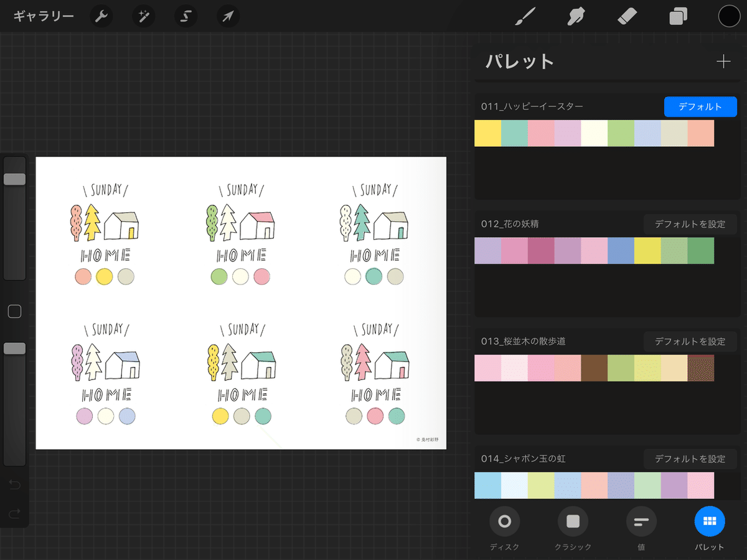Select the Brush tool
Image resolution: width=747 pixels, height=560 pixels.
tap(527, 16)
